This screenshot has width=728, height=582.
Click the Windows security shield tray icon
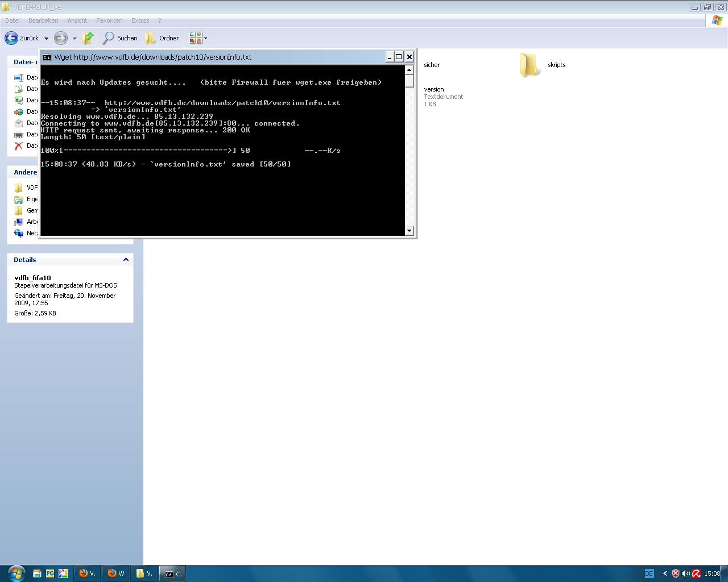pyautogui.click(x=676, y=573)
